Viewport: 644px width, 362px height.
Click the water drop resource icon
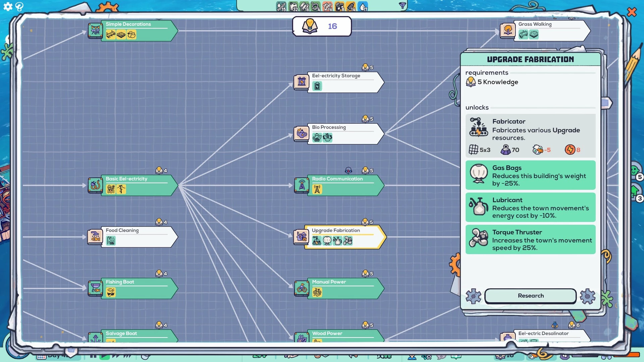363,6
